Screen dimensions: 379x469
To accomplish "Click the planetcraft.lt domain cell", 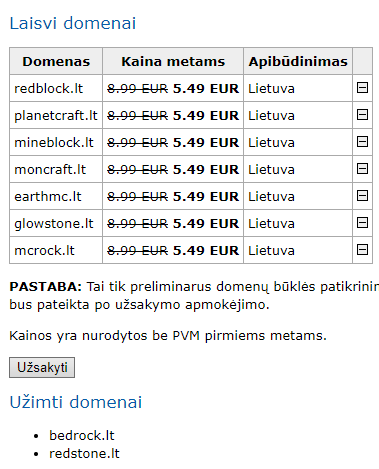I will point(56,115).
